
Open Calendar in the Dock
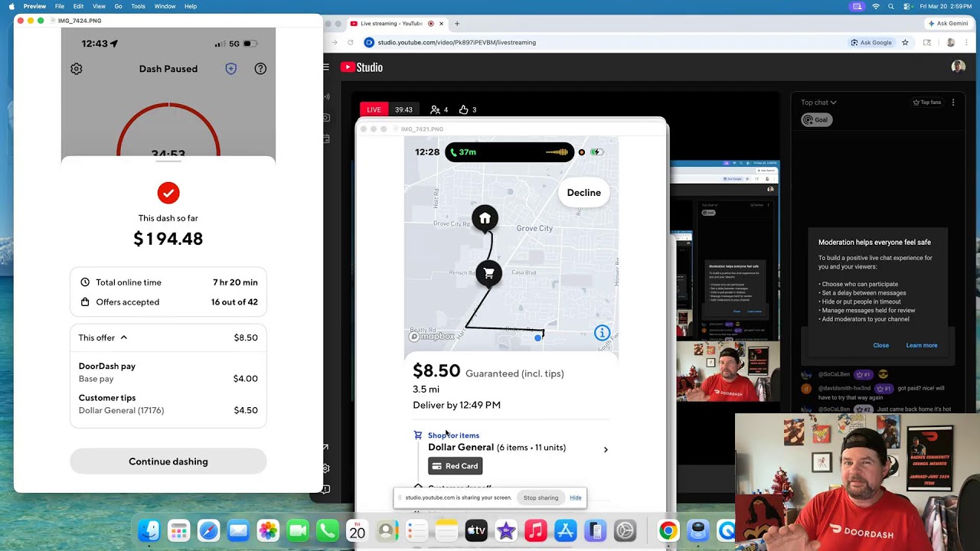tap(358, 530)
